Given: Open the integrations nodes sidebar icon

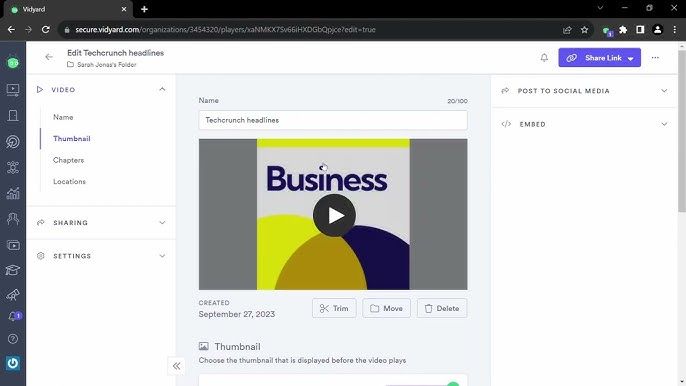Looking at the screenshot, I should click(x=13, y=167).
